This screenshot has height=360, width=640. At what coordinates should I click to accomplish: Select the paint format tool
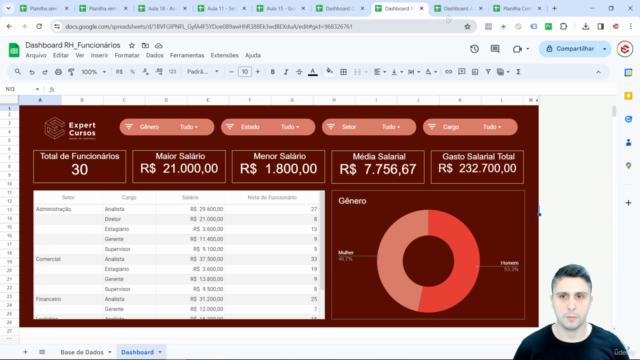(x=71, y=72)
